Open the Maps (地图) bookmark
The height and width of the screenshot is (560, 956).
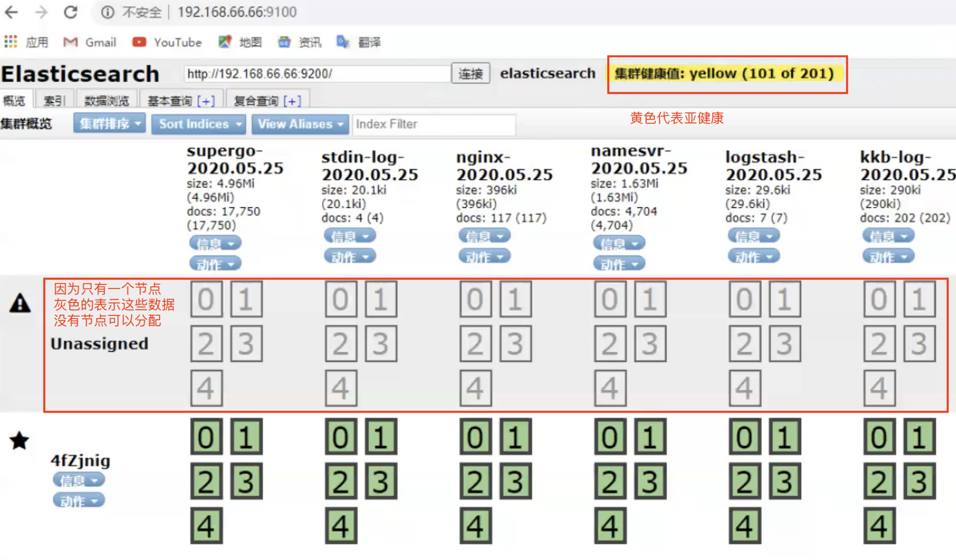coord(240,42)
